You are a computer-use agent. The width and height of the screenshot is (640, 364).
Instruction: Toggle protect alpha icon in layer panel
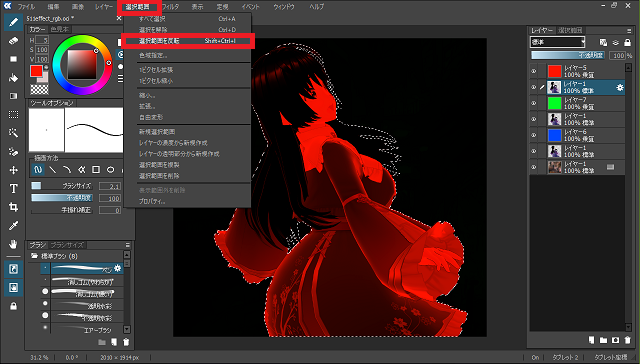[x=603, y=42]
